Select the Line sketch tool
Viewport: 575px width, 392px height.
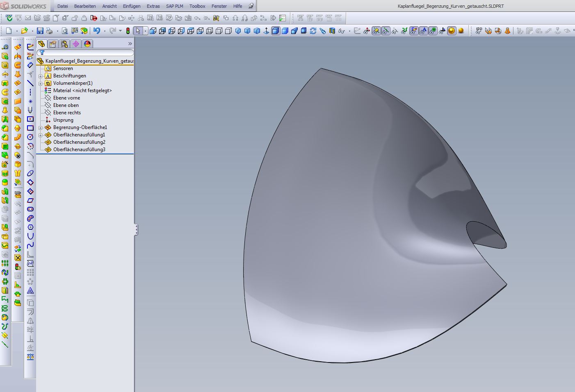(30, 83)
